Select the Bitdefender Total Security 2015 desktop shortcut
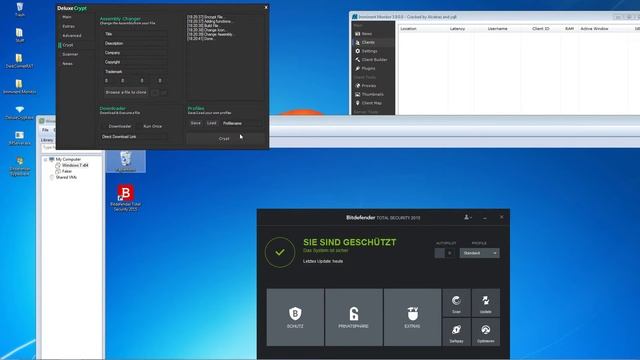The image size is (640, 360). pyautogui.click(x=125, y=198)
